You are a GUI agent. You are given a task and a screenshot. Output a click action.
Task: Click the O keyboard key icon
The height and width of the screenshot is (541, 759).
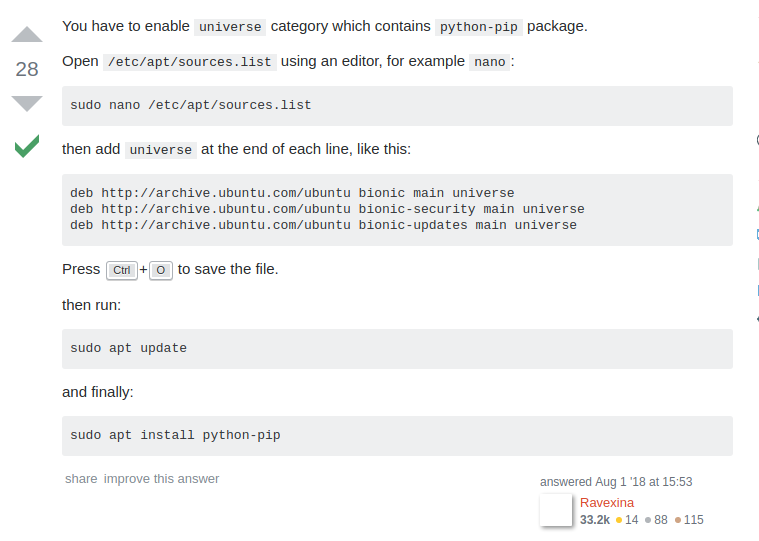[x=160, y=270]
